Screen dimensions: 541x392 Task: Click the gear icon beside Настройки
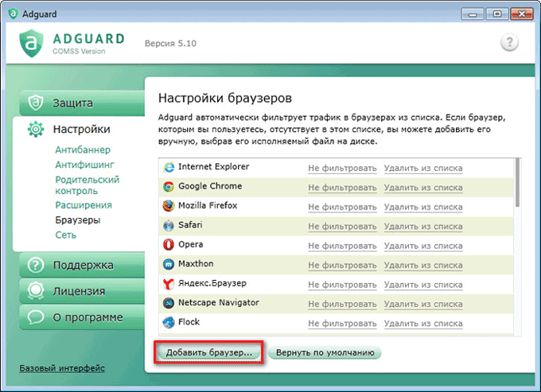(x=36, y=130)
